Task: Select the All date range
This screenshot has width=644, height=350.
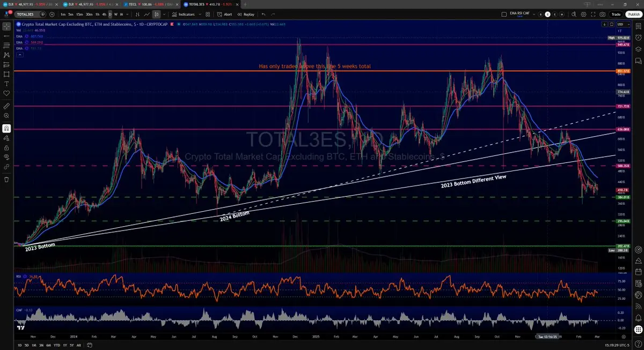Action: point(79,345)
